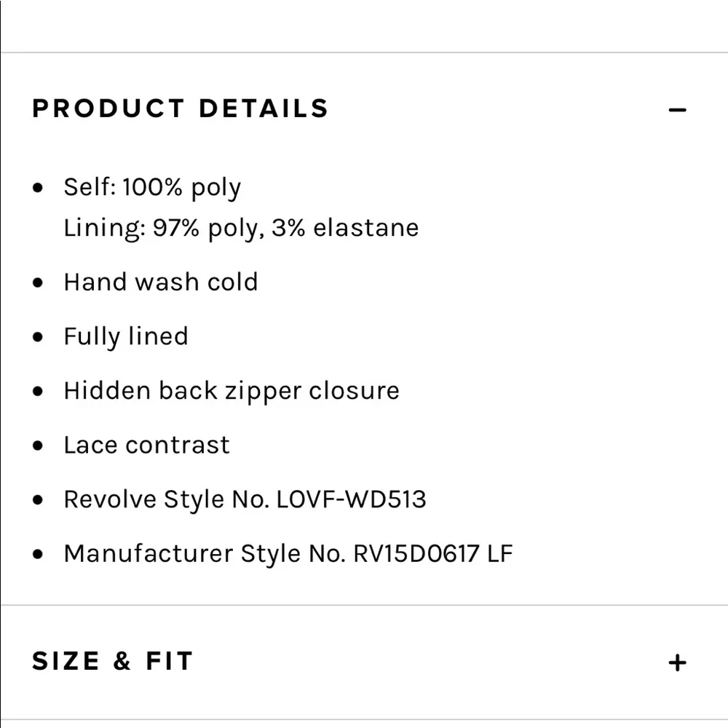
Task: Click the bullet next to Hand wash cold
Action: [36, 282]
